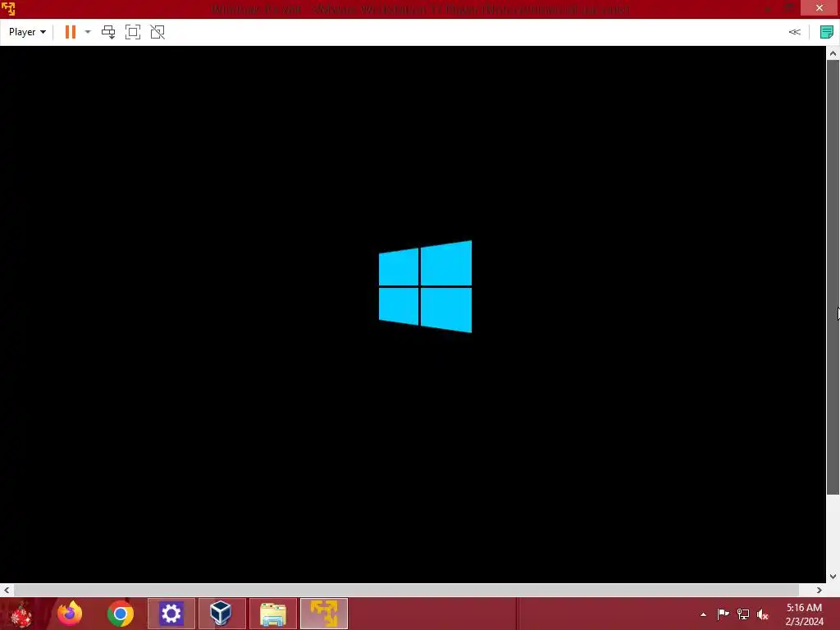Viewport: 840px width, 630px height.
Task: Click the horizontal scrollbar thumb
Action: (x=407, y=590)
